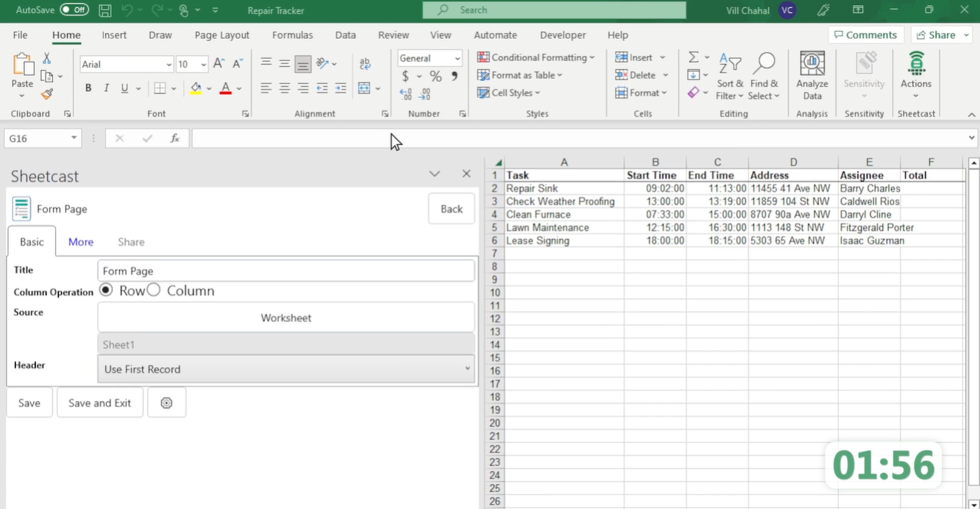The width and height of the screenshot is (980, 509).
Task: Toggle bold formatting
Action: (88, 88)
